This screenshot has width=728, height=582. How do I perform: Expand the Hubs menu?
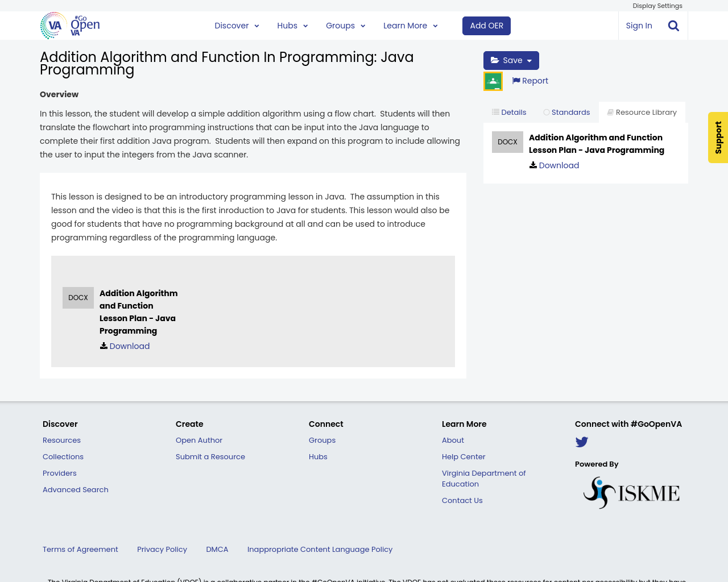click(x=292, y=26)
